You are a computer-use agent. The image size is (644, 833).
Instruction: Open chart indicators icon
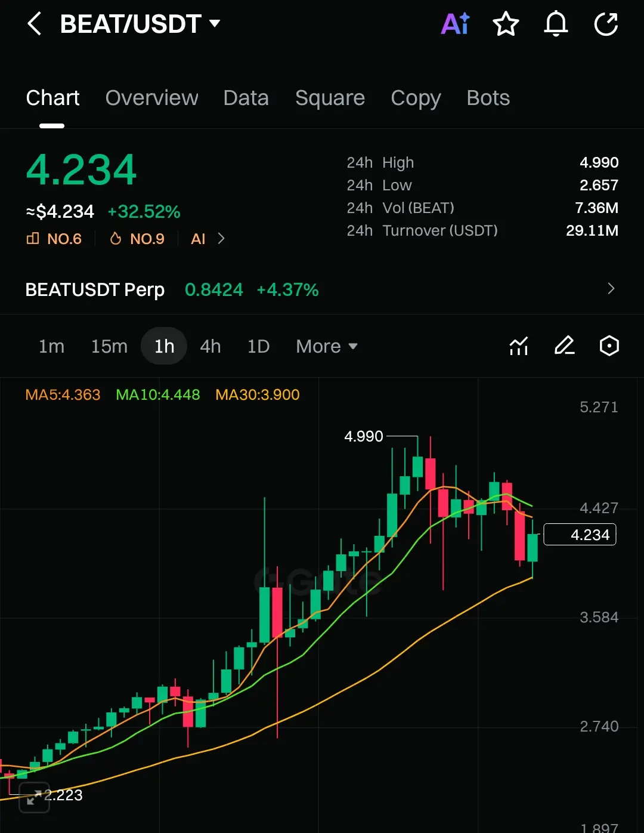click(x=519, y=346)
